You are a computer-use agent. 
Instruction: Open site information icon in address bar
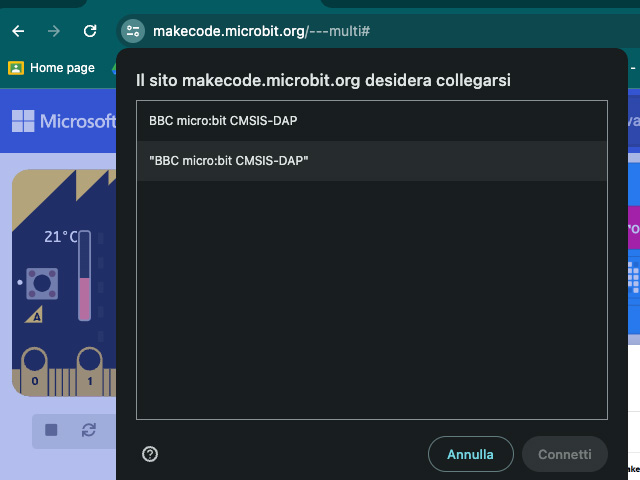[133, 31]
